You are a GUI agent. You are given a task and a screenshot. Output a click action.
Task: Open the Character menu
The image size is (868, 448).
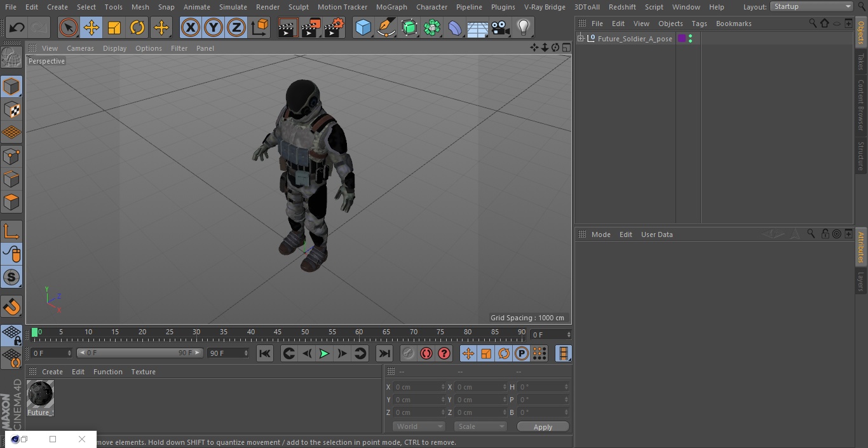pos(432,7)
